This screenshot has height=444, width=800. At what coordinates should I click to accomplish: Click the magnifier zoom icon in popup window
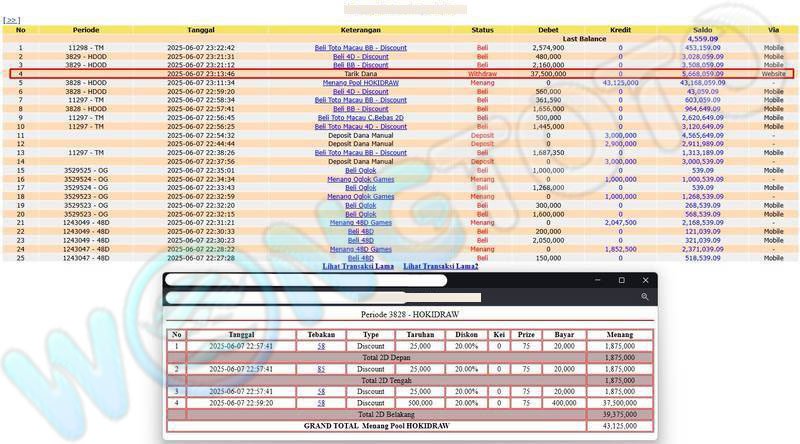[x=646, y=297]
